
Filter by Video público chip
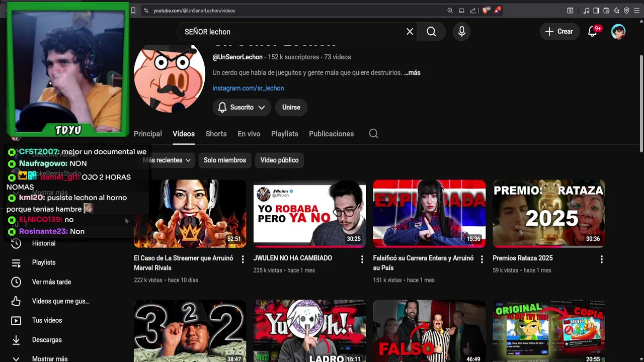point(279,160)
